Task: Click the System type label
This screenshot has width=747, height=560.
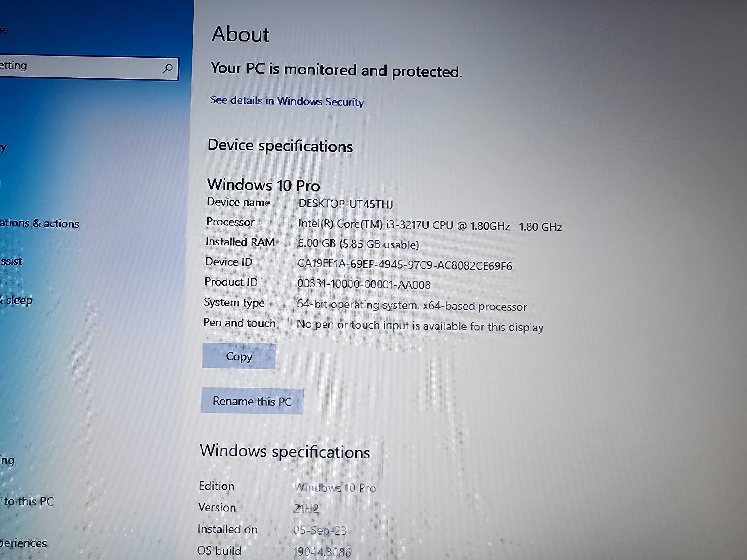Action: 234,302
